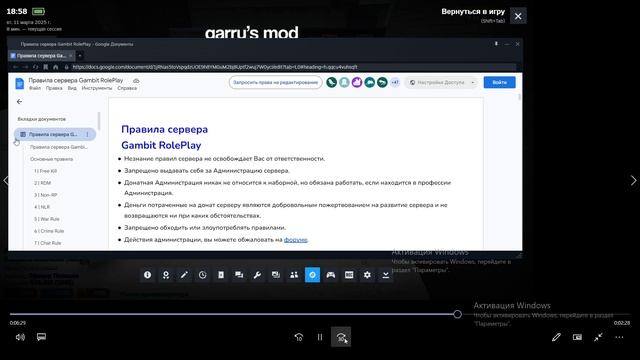Image resolution: width=640 pixels, height=360 pixels.
Task: Open three-dot options on document tab
Action: [87, 134]
